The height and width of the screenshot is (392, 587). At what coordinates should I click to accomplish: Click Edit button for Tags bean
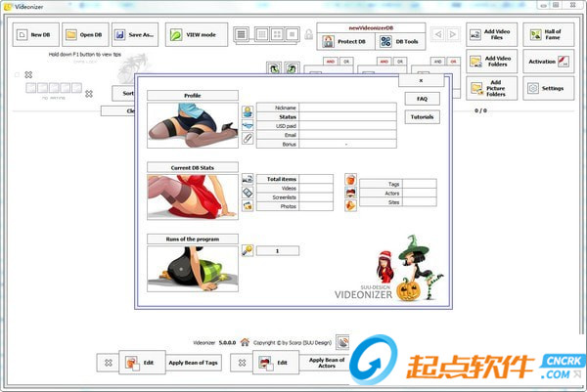point(142,362)
